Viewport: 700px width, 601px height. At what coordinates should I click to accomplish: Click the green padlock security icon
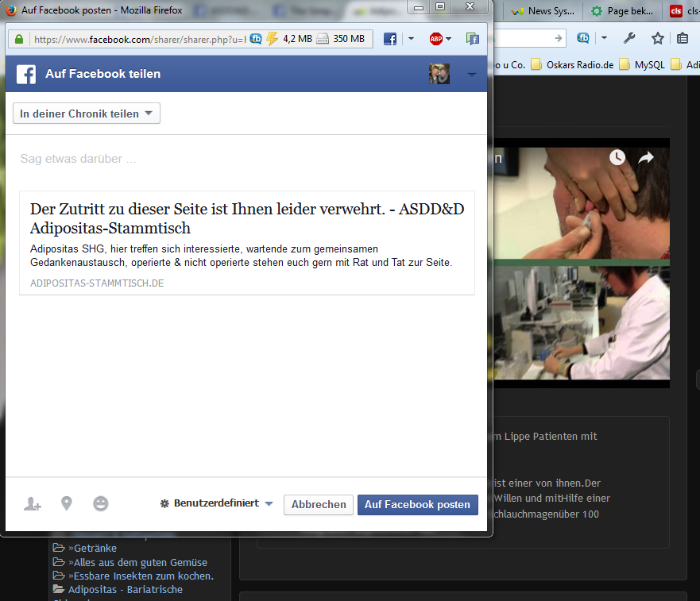click(19, 39)
